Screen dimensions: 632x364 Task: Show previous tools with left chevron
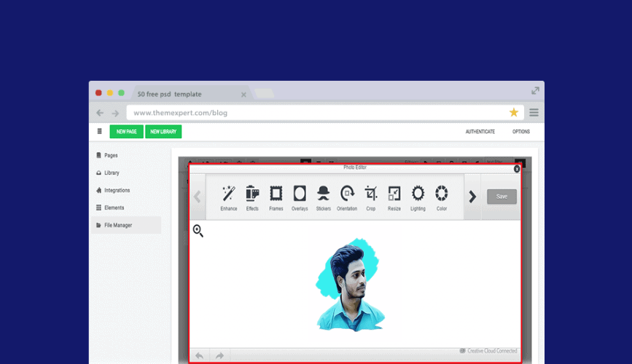click(197, 197)
